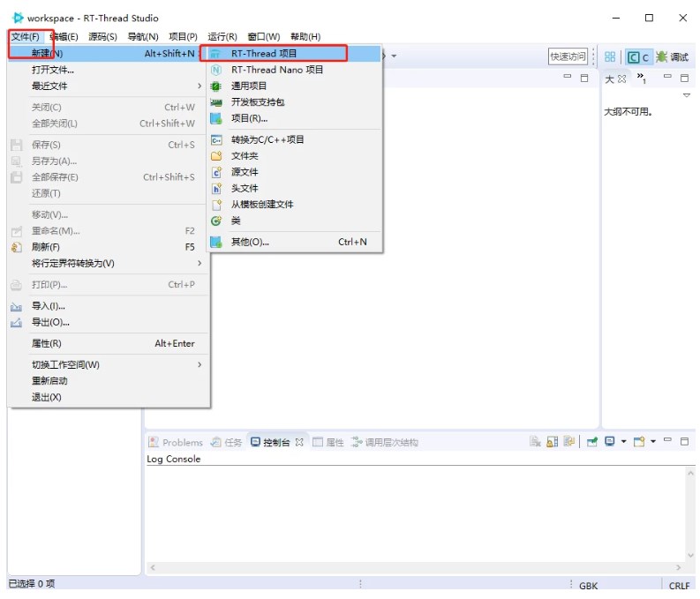700x599 pixels.
Task: Open the 任务 tasks tab
Action: click(226, 442)
